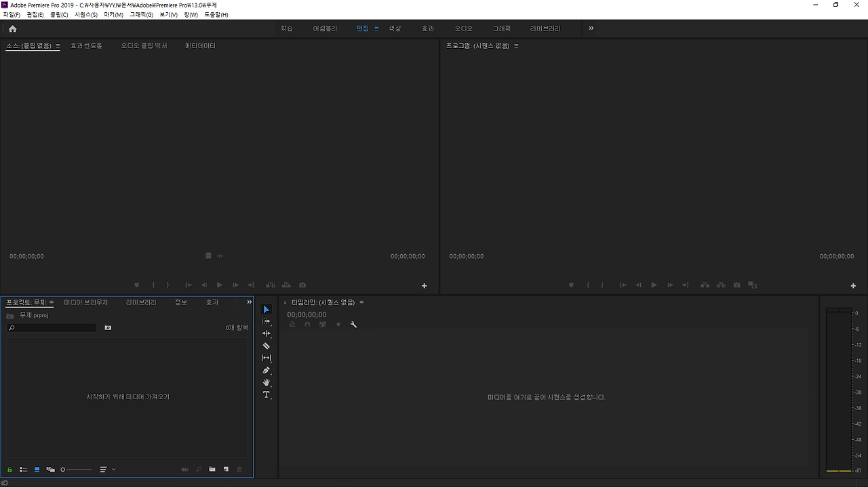Click timeline playhead timecode 00;00;00;00

point(307,314)
